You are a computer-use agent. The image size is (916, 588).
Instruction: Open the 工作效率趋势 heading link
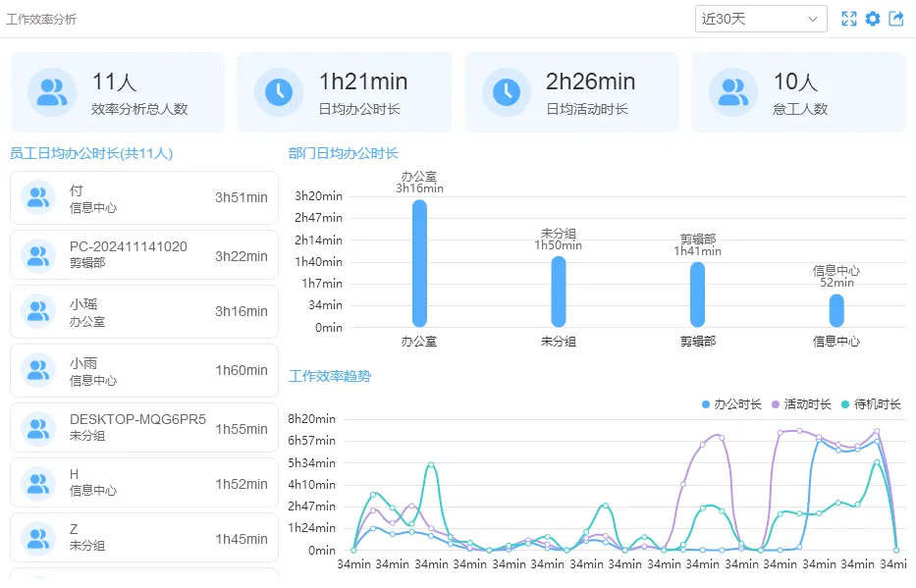click(330, 376)
